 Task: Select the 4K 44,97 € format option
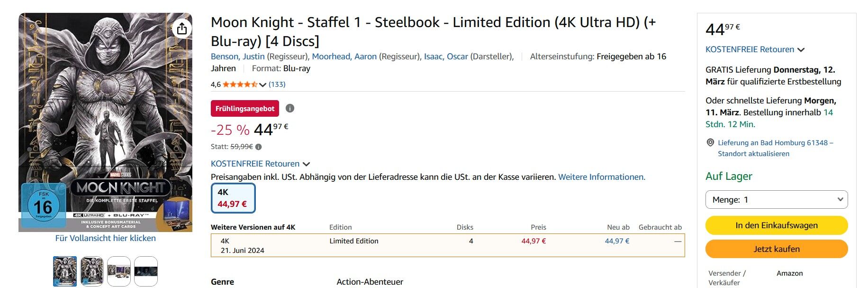[233, 198]
